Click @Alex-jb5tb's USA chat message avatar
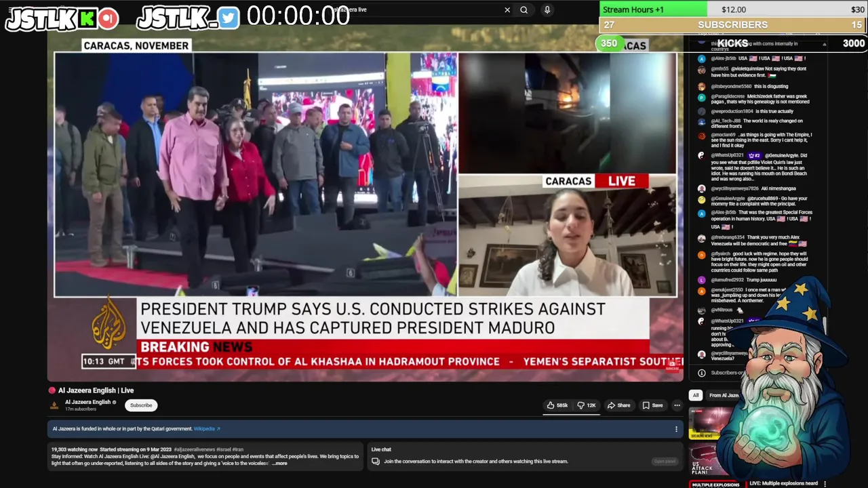Image resolution: width=868 pixels, height=488 pixels. (702, 59)
